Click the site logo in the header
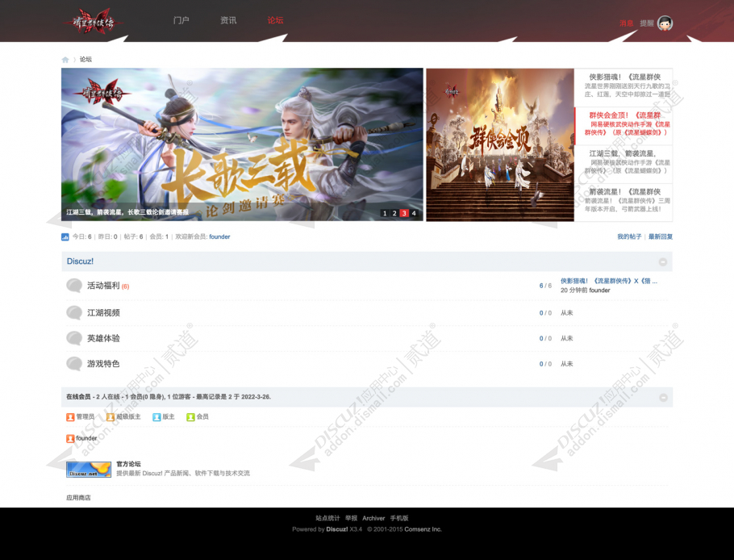Screen dimensions: 734x560 (x=93, y=22)
